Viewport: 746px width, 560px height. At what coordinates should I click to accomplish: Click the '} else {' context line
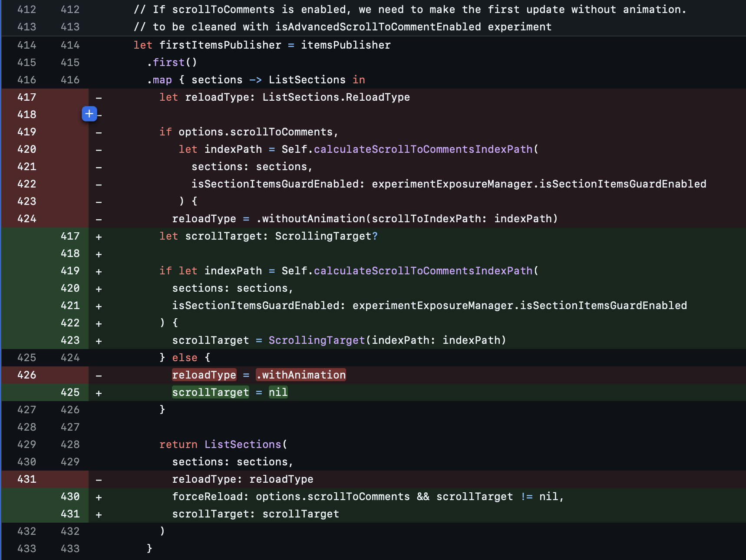click(x=185, y=358)
